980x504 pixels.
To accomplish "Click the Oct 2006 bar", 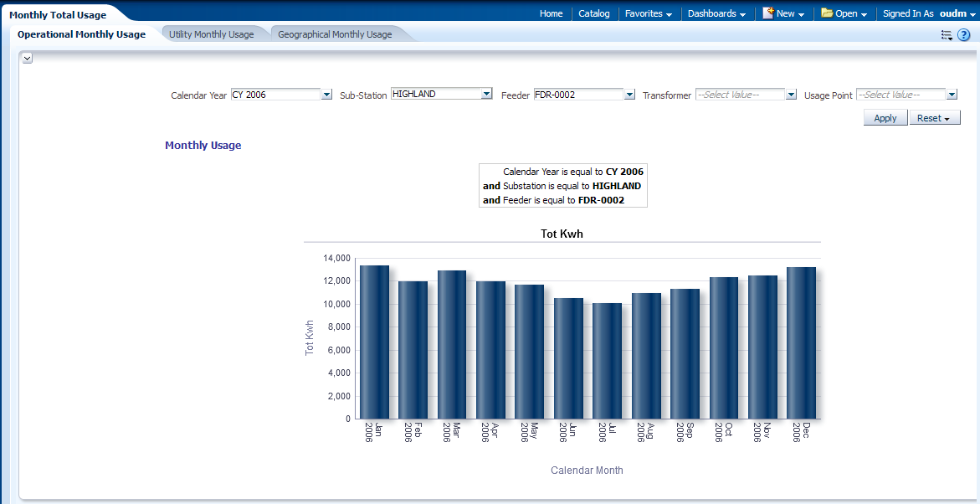I will click(724, 347).
